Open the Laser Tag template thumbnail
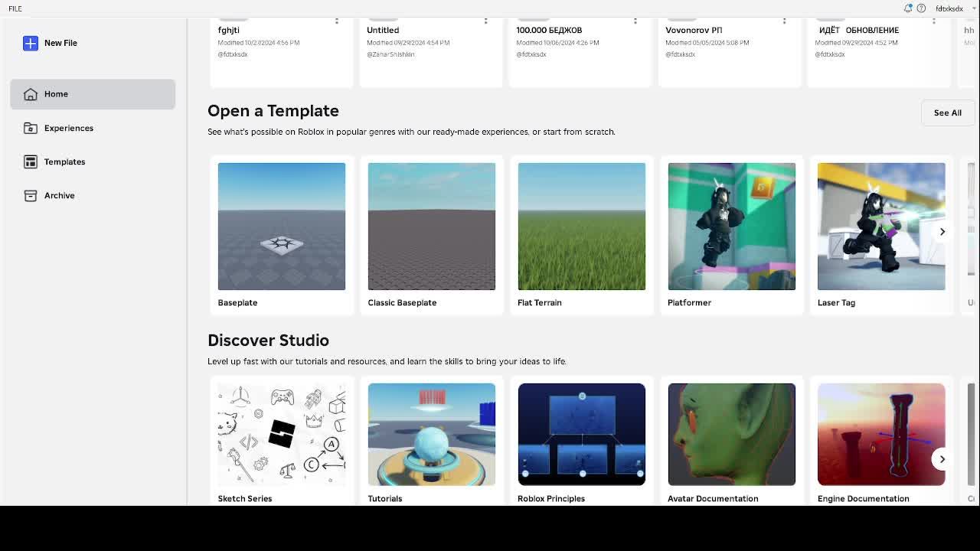Screen dimensions: 980x551 881,227
